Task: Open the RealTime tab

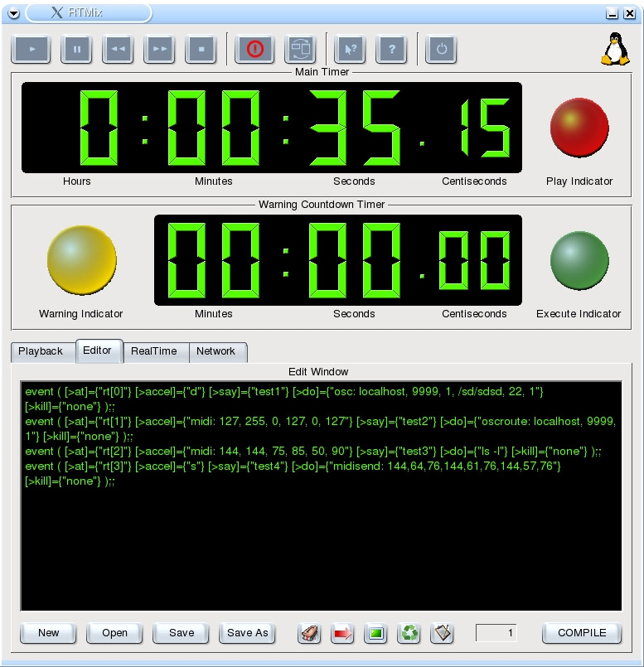Action: pyautogui.click(x=154, y=351)
